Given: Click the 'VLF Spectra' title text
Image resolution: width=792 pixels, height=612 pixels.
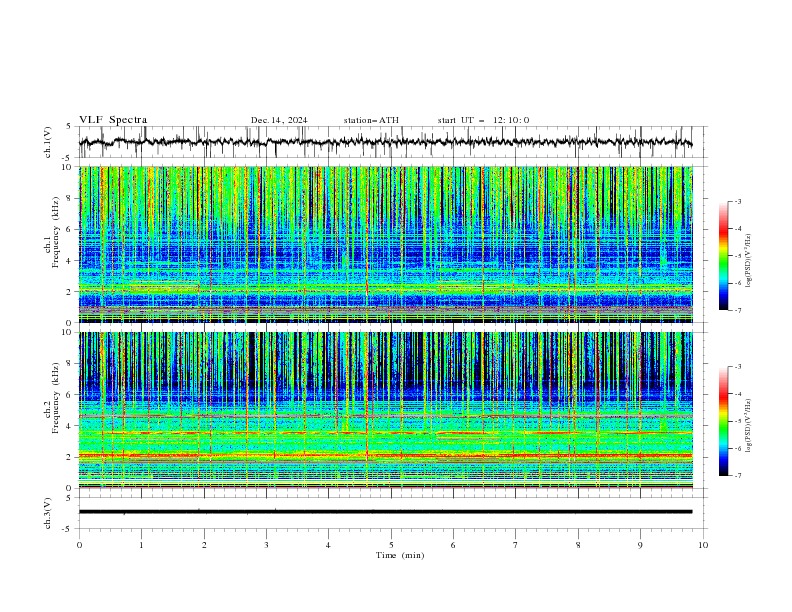Looking at the screenshot, I should [x=113, y=120].
